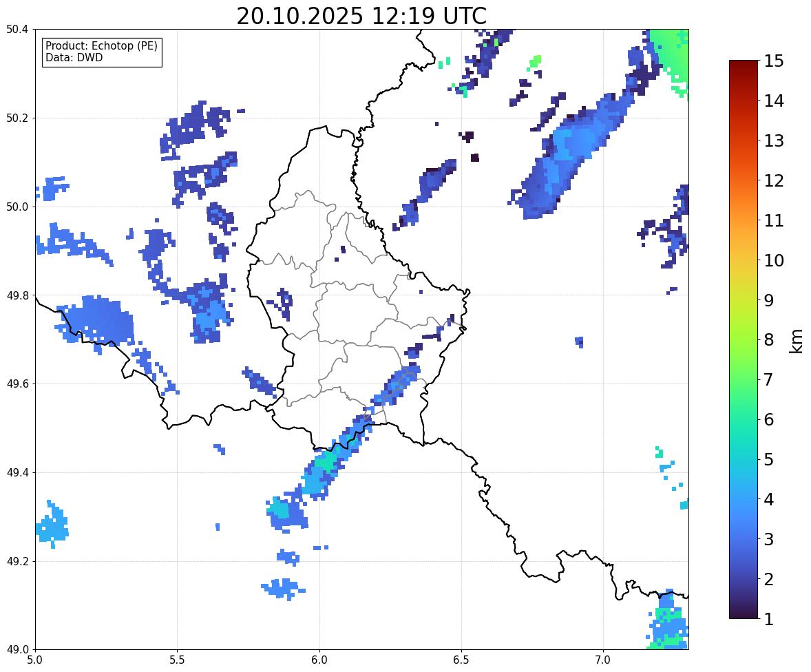Click the colorbar tick label 11
Viewport: 811px width, 672px height.
(x=774, y=220)
